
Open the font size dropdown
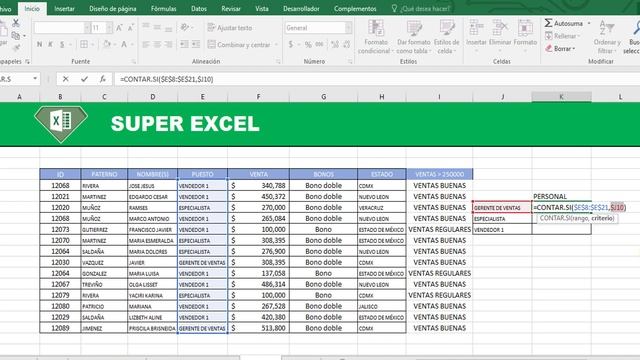click(109, 28)
